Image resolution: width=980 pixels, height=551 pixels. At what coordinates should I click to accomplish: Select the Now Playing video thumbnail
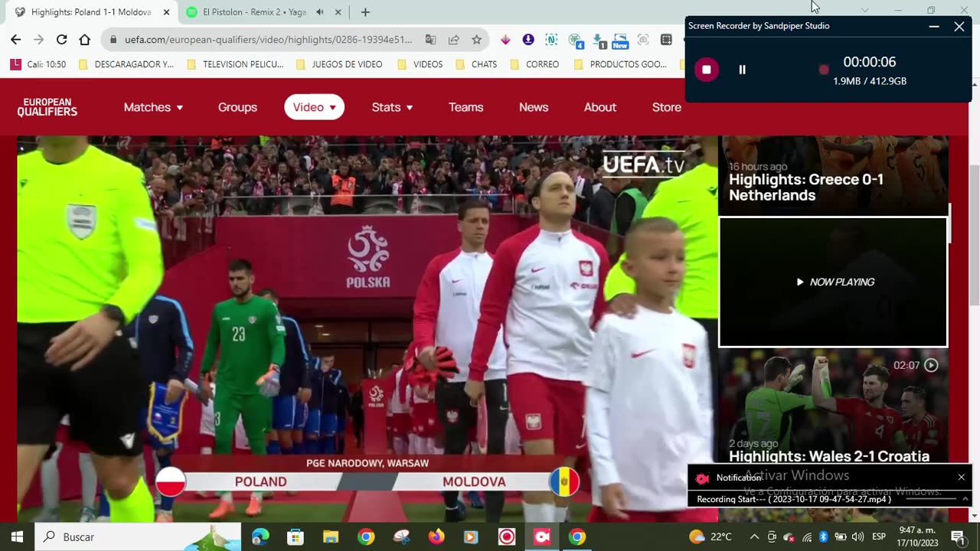(x=833, y=282)
